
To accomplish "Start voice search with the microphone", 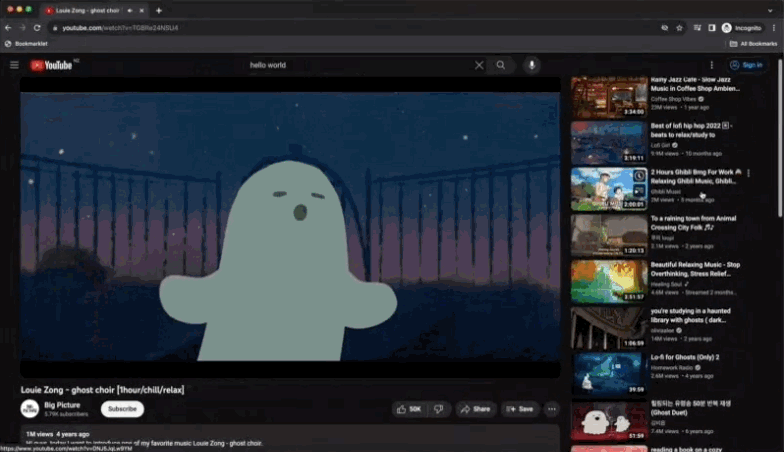I will click(532, 65).
